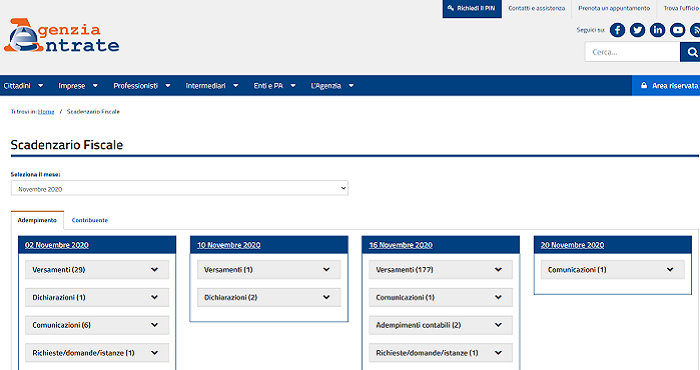Click the Scadenzario Fiscale page heading
This screenshot has height=370, width=700.
pyautogui.click(x=67, y=145)
